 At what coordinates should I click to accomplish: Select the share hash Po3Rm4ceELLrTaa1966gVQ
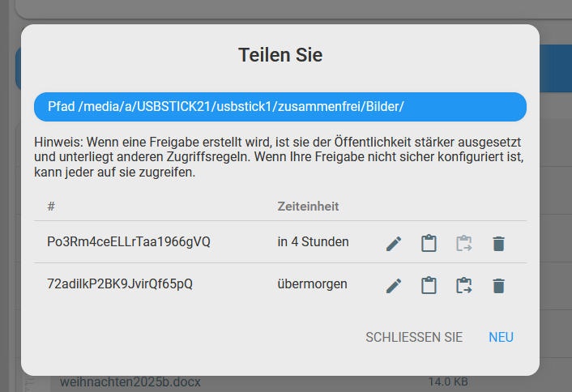pyautogui.click(x=129, y=242)
